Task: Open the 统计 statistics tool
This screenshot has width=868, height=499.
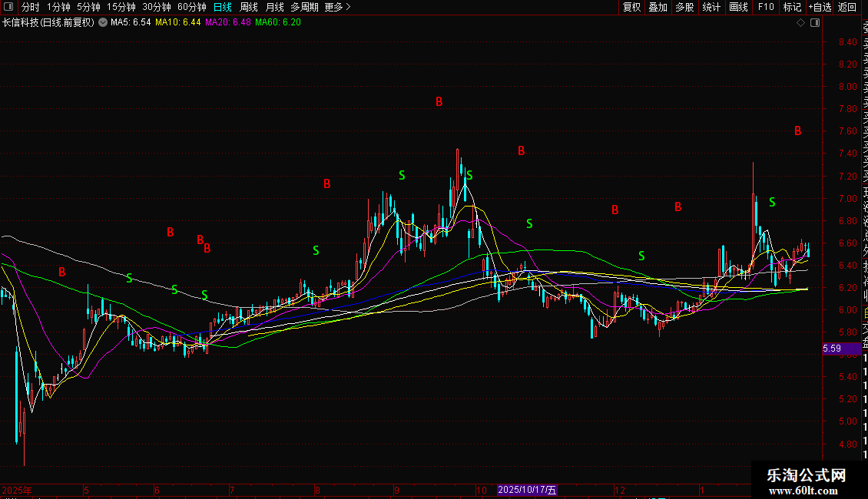Action: [x=711, y=7]
